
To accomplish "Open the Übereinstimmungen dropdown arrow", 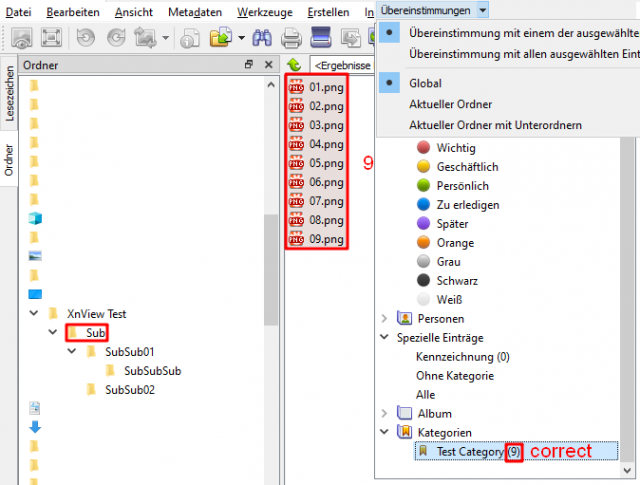I will point(483,10).
